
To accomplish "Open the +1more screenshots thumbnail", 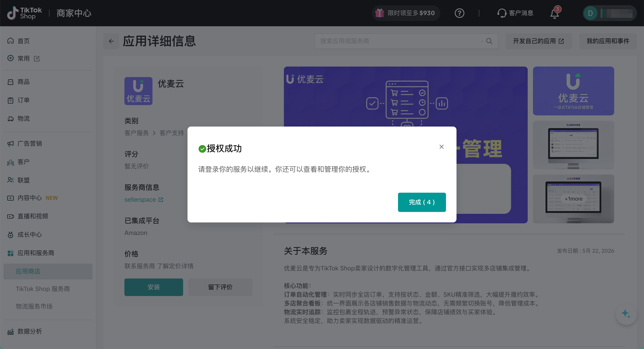I will tap(573, 199).
